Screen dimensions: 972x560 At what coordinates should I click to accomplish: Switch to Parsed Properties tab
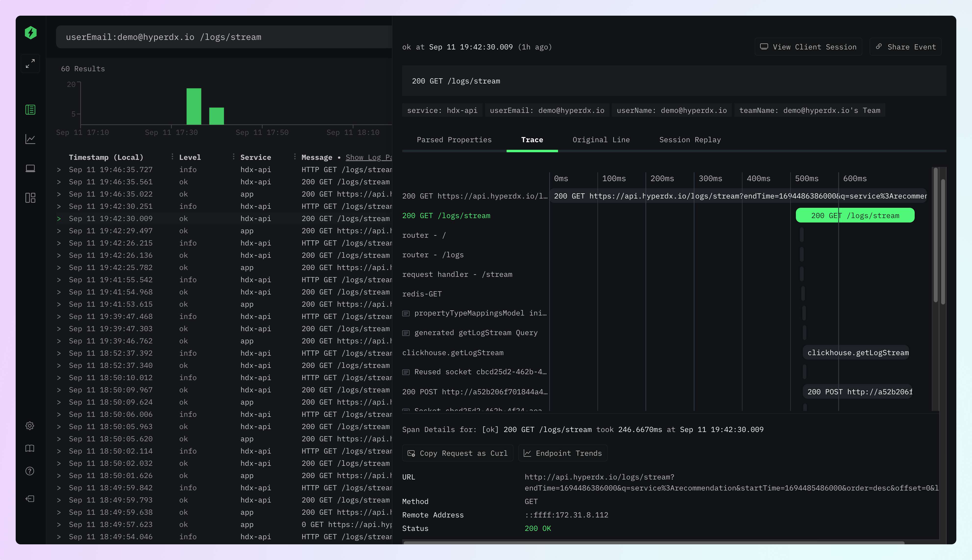click(454, 140)
